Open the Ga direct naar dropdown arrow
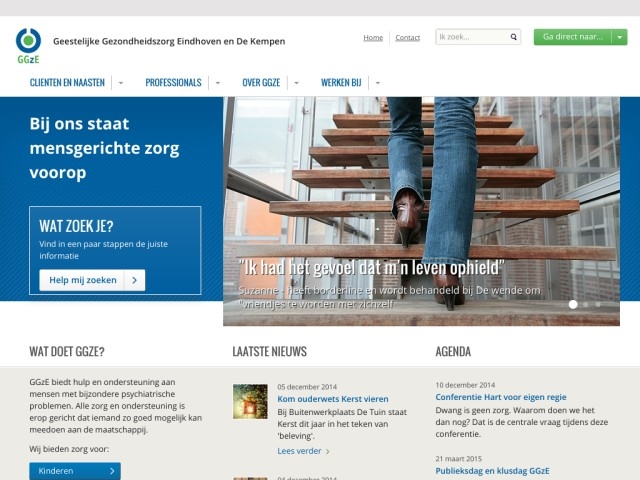 tap(619, 37)
